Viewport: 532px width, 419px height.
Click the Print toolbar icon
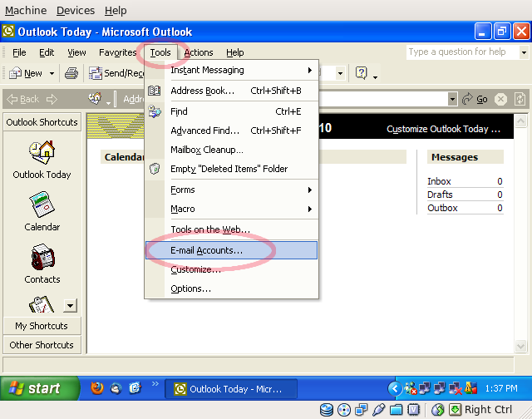tap(71, 73)
